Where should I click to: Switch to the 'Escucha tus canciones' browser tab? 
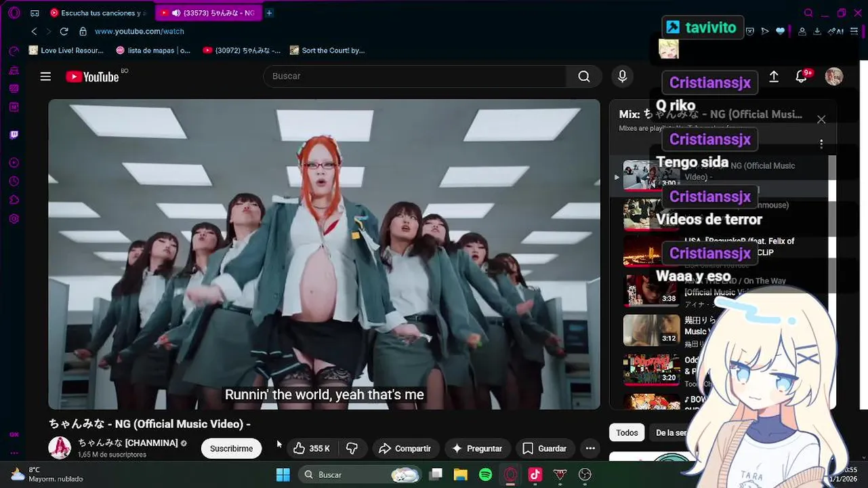tap(100, 13)
